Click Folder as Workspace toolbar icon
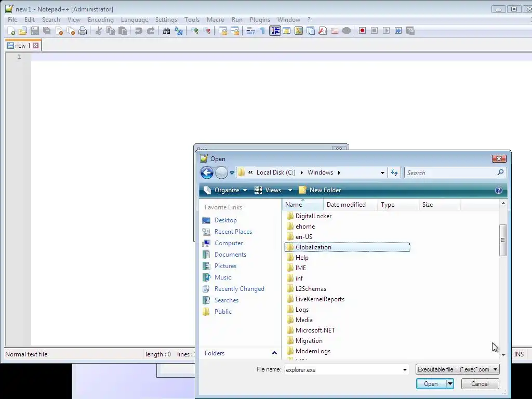532x399 pixels. click(335, 31)
